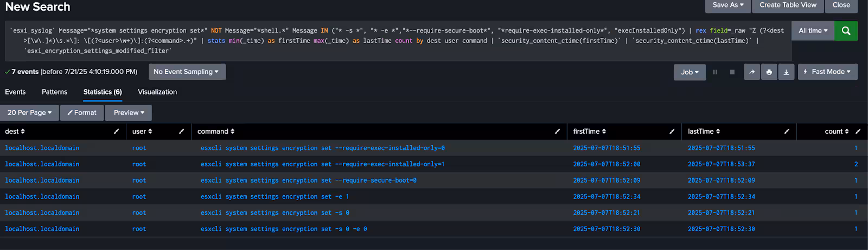
Task: Switch to the Visualization tab
Action: coord(157,92)
